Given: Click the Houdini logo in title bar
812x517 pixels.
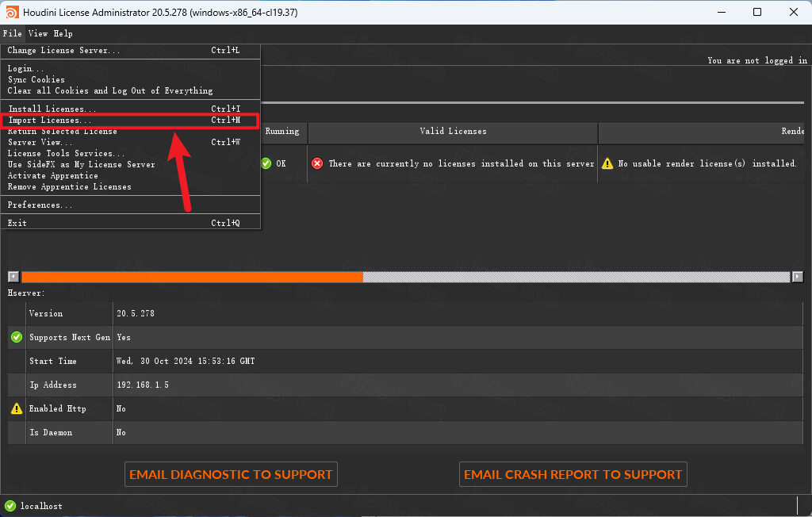Looking at the screenshot, I should pyautogui.click(x=13, y=12).
